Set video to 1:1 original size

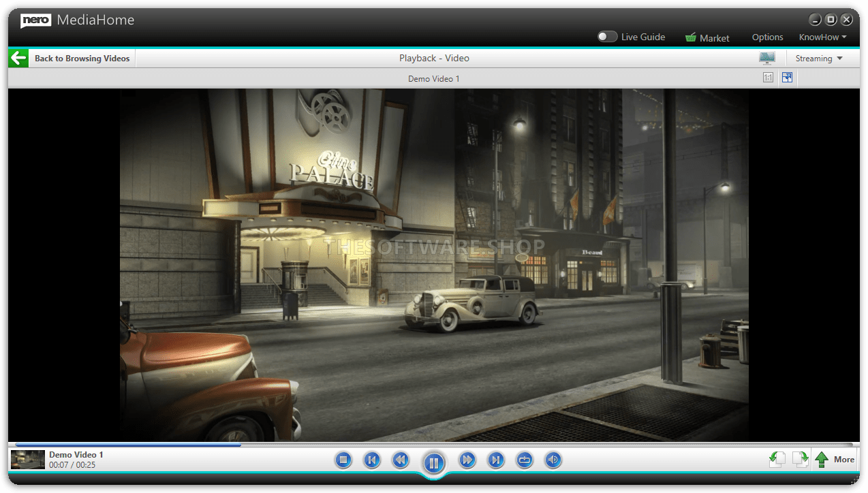coord(768,78)
